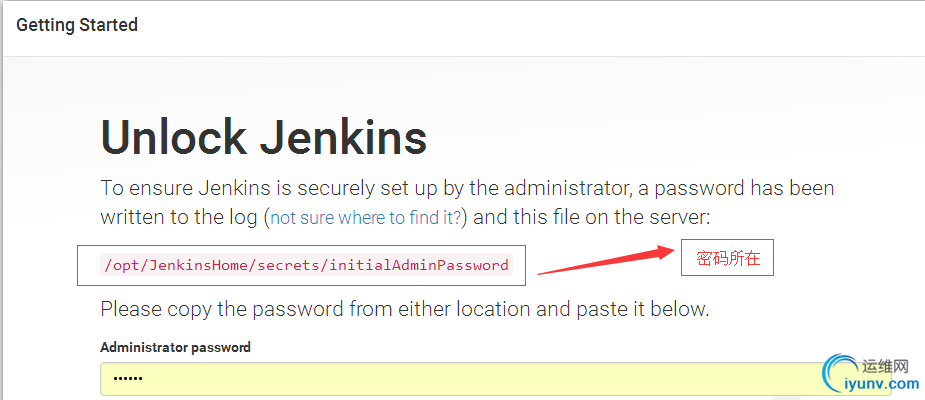
Task: Click the masked password dots in the field
Action: coord(128,379)
